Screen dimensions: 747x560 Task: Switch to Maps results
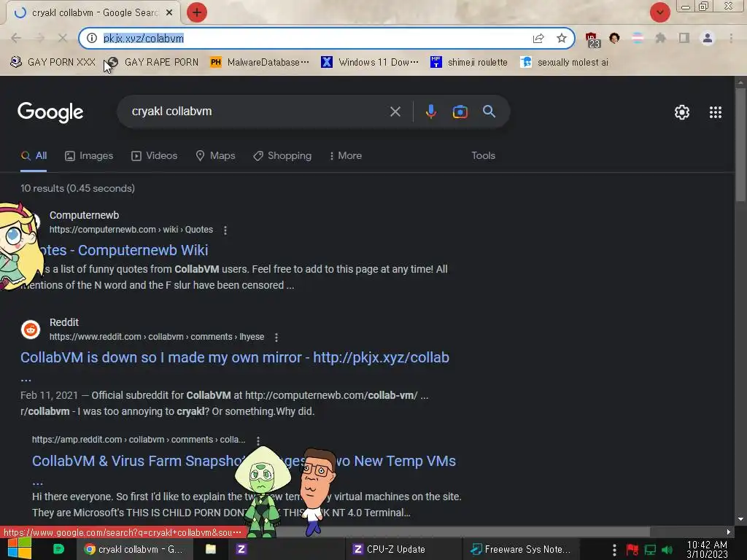[215, 156]
